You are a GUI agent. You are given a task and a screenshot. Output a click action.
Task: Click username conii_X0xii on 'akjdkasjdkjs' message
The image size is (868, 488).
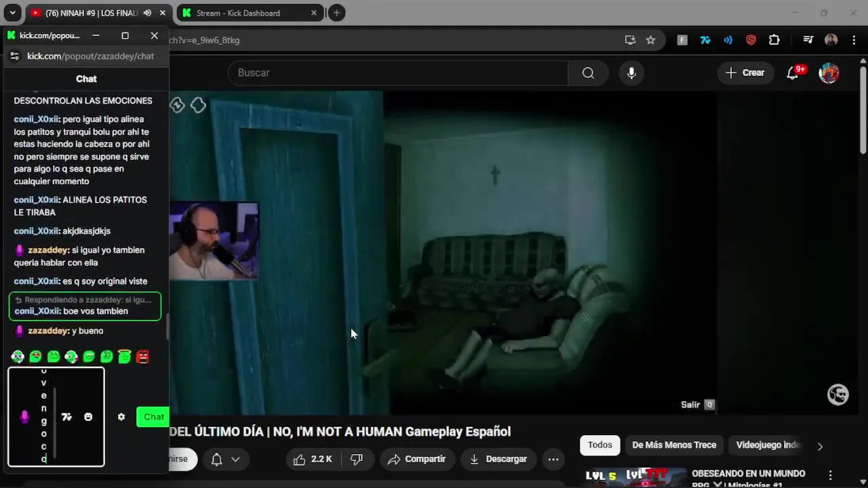coord(37,231)
